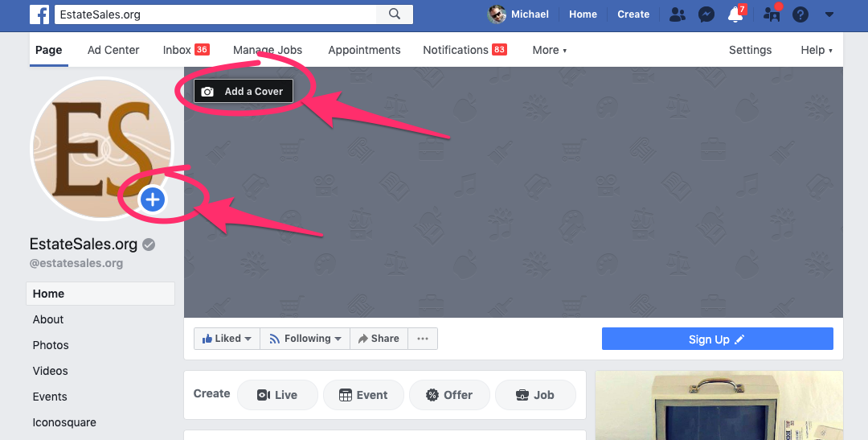Click the search magnifier button
This screenshot has height=440, width=868.
tap(394, 14)
